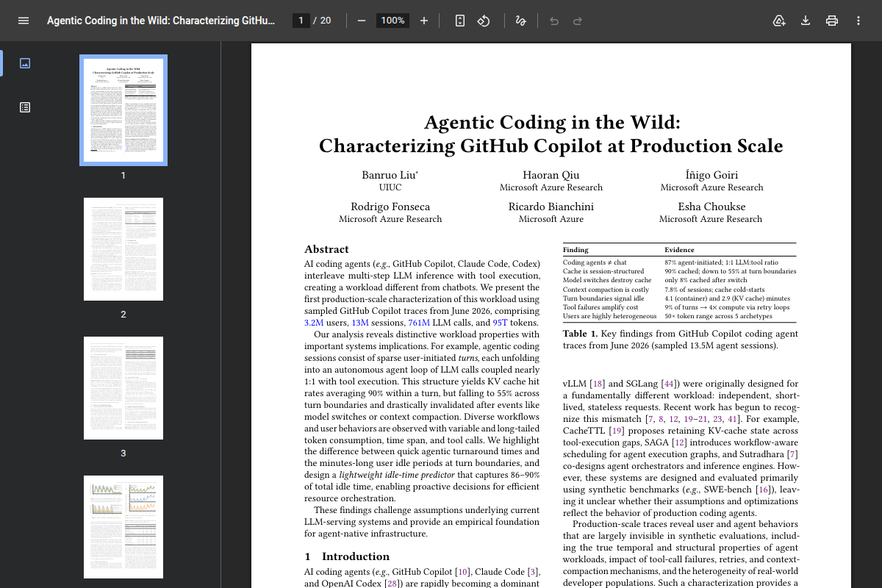
Task: Click the redo arrow icon
Action: (578, 21)
